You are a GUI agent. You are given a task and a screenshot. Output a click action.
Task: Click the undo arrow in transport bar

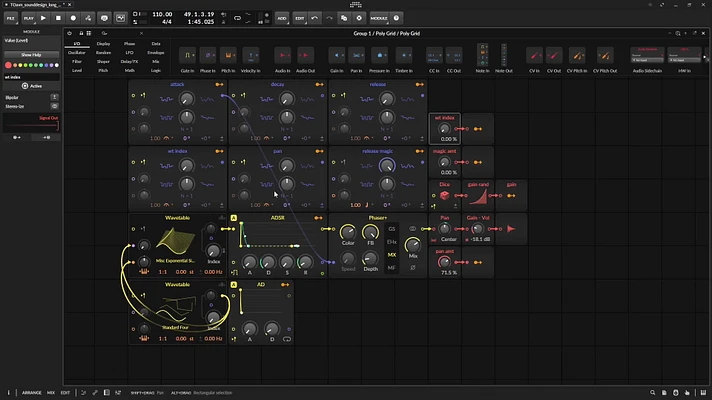coord(315,18)
